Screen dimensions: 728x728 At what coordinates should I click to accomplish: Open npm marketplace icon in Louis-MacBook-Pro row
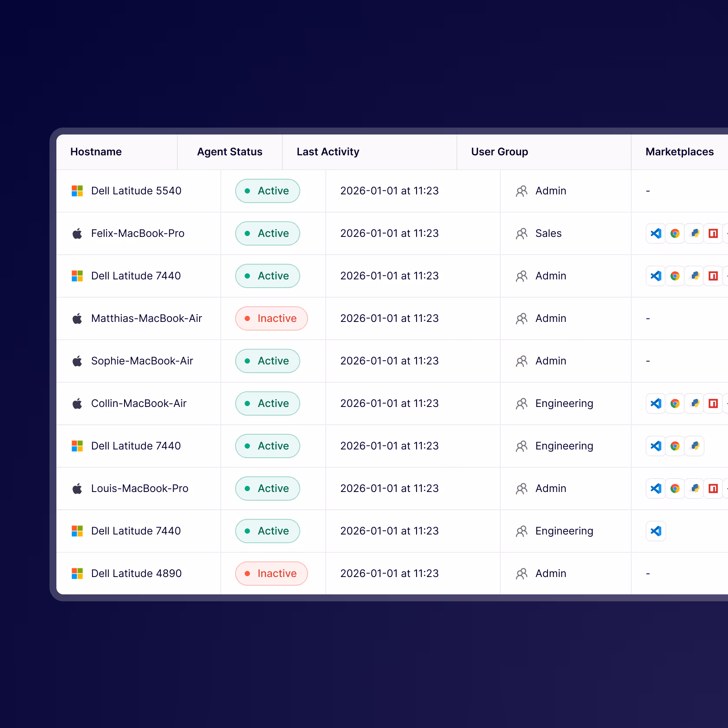(x=713, y=489)
